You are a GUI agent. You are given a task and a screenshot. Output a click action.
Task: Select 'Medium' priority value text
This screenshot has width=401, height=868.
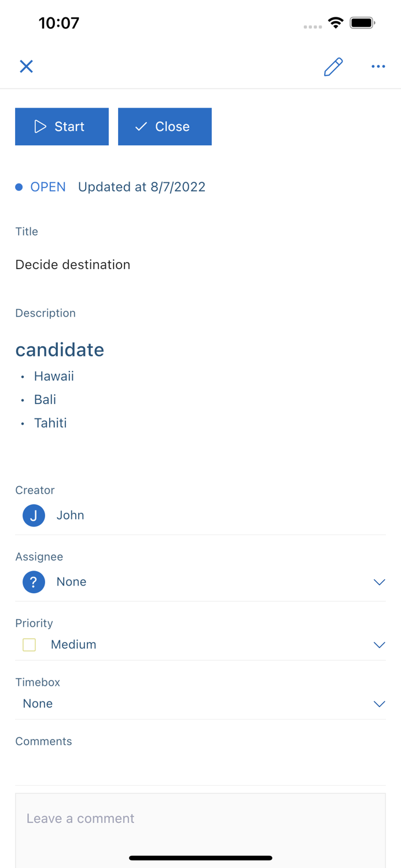(73, 645)
